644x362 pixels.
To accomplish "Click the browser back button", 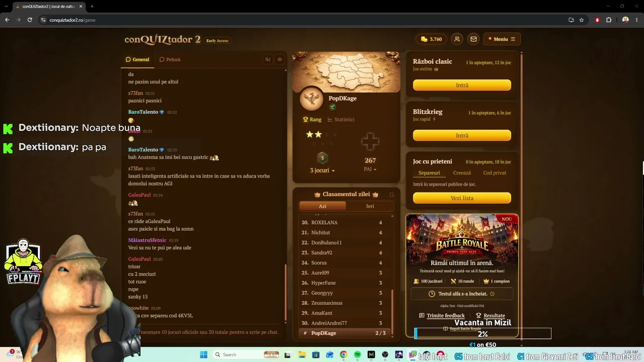I will pyautogui.click(x=7, y=20).
